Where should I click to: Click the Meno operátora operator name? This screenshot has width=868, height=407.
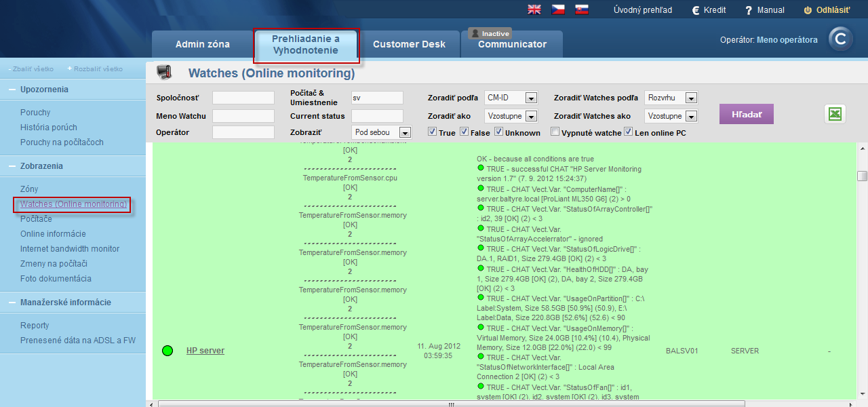pos(787,40)
